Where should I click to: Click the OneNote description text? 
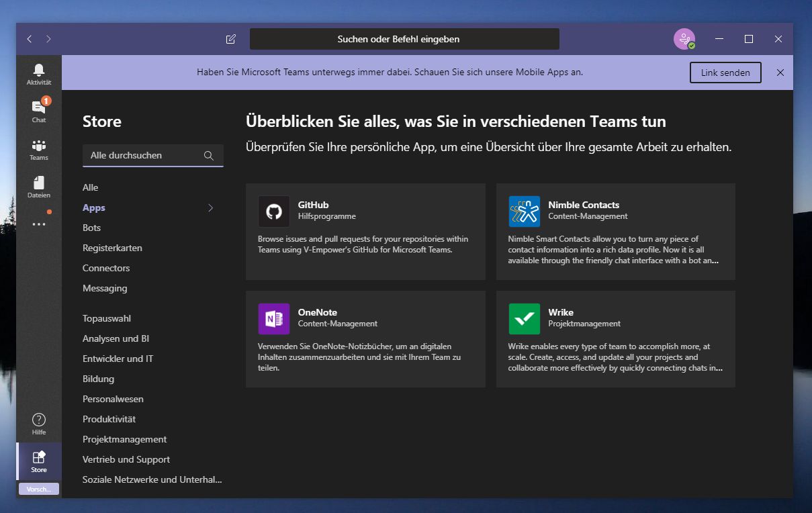pyautogui.click(x=359, y=357)
